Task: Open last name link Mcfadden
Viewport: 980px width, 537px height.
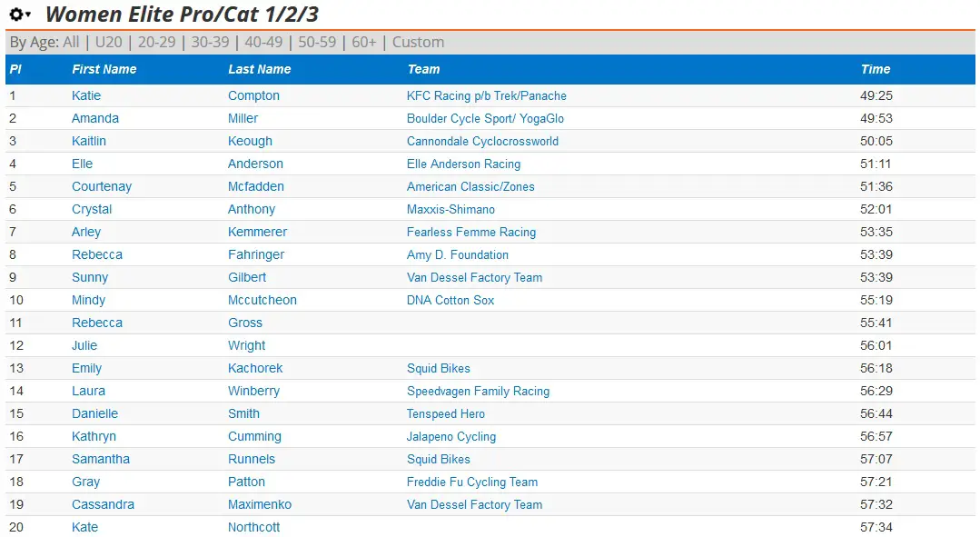Action: [256, 186]
